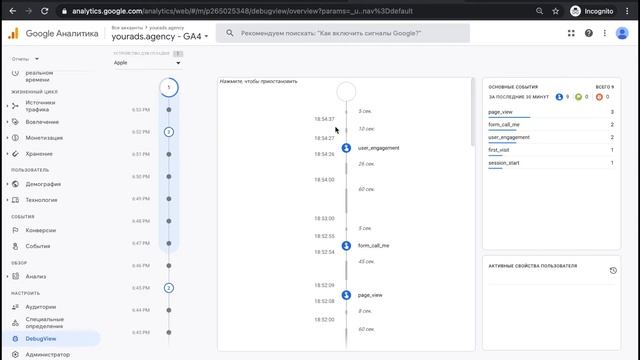This screenshot has width=640, height=360.
Task: Open the user account avatar
Action: coord(622,33)
